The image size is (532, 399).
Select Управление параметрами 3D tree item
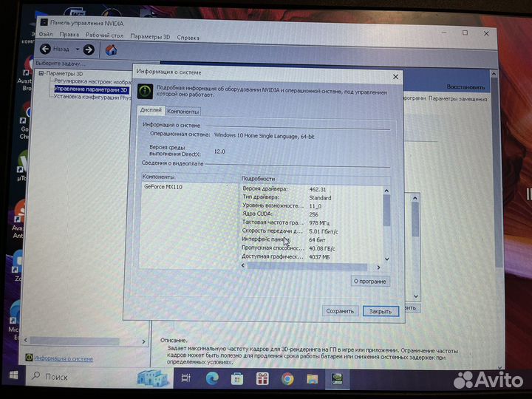coord(91,89)
